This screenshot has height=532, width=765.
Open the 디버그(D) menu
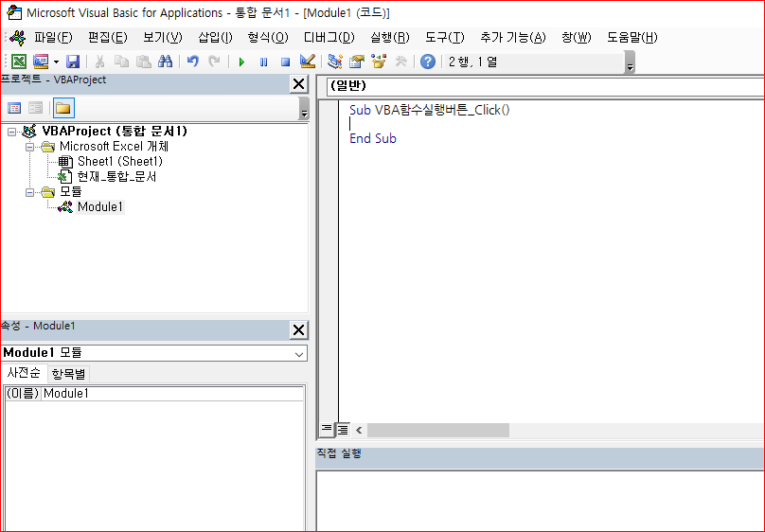[x=329, y=38]
